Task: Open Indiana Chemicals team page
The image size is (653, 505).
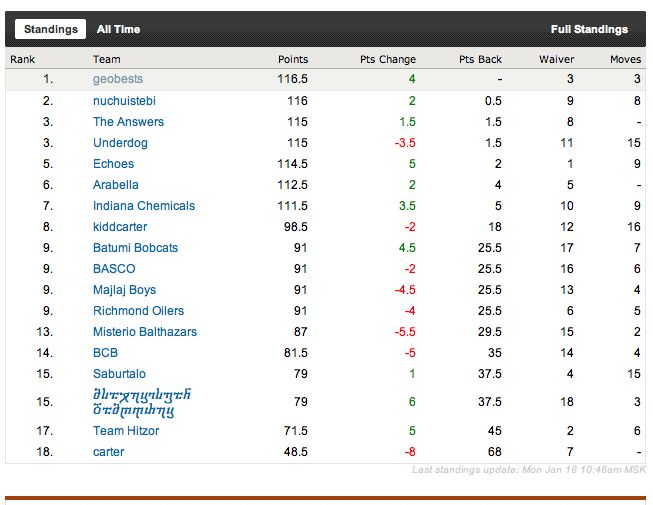Action: 144,206
